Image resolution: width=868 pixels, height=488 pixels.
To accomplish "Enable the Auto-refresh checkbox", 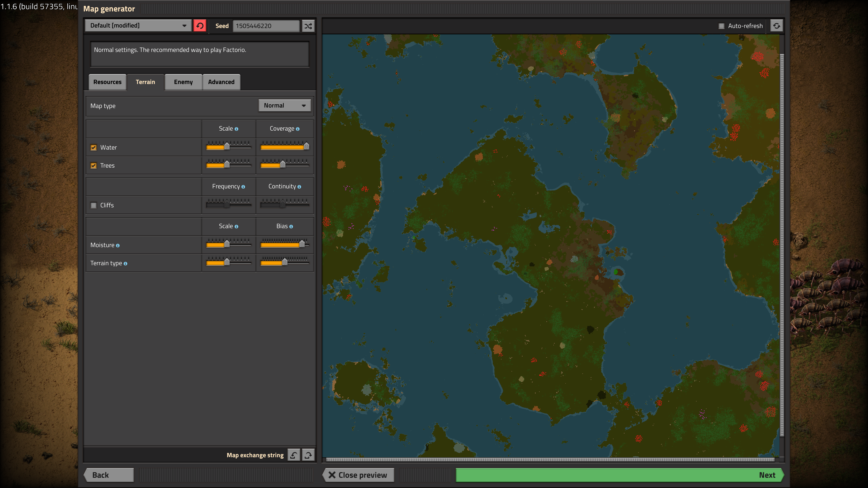I will click(722, 26).
